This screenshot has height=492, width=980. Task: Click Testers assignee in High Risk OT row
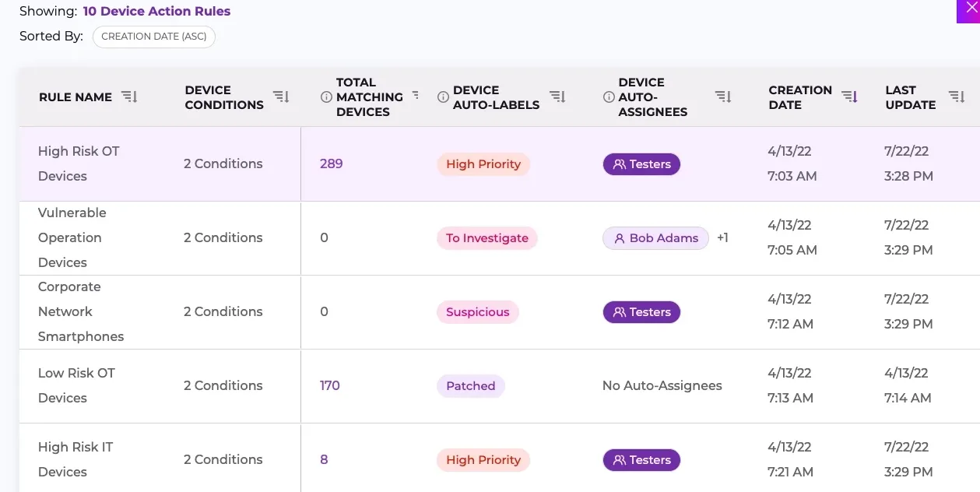coord(641,164)
